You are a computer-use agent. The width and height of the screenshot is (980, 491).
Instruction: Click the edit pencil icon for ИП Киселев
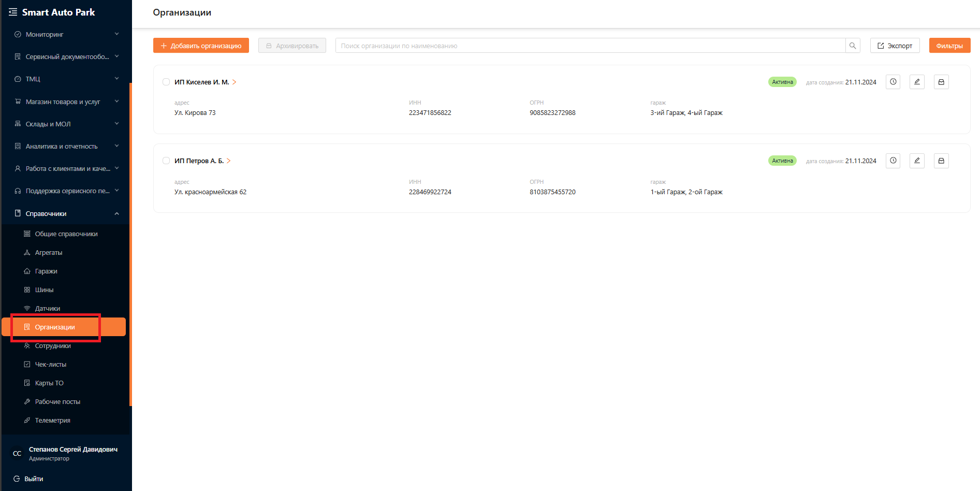click(x=917, y=82)
